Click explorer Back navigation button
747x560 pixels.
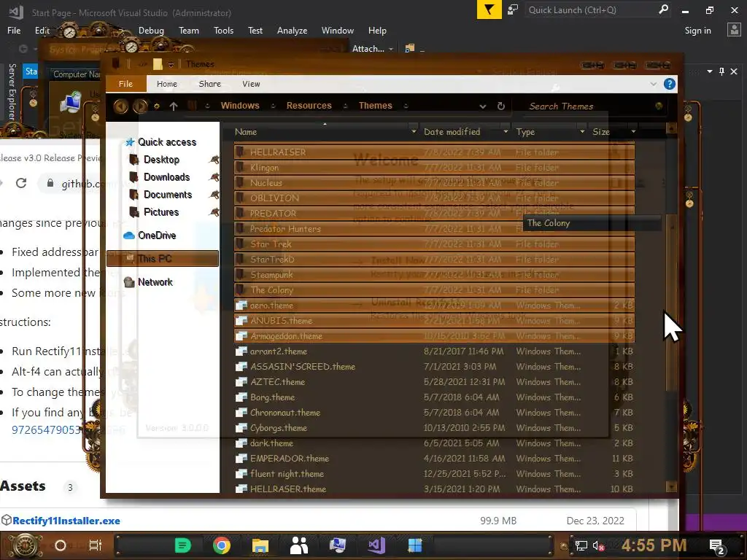(121, 106)
